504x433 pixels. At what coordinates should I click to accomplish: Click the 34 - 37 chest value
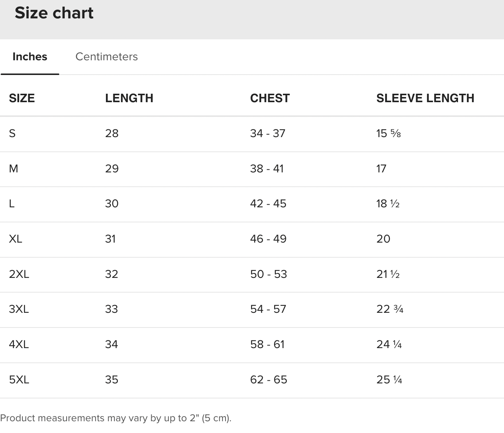click(x=267, y=133)
